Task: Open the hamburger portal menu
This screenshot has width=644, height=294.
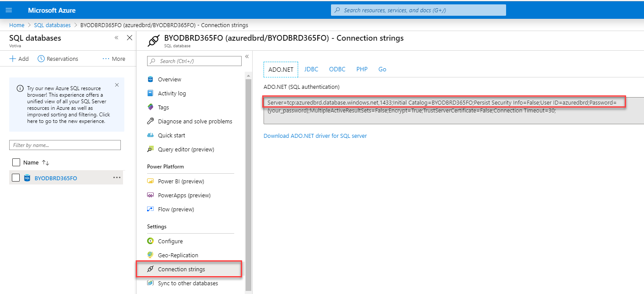Action: [9, 10]
